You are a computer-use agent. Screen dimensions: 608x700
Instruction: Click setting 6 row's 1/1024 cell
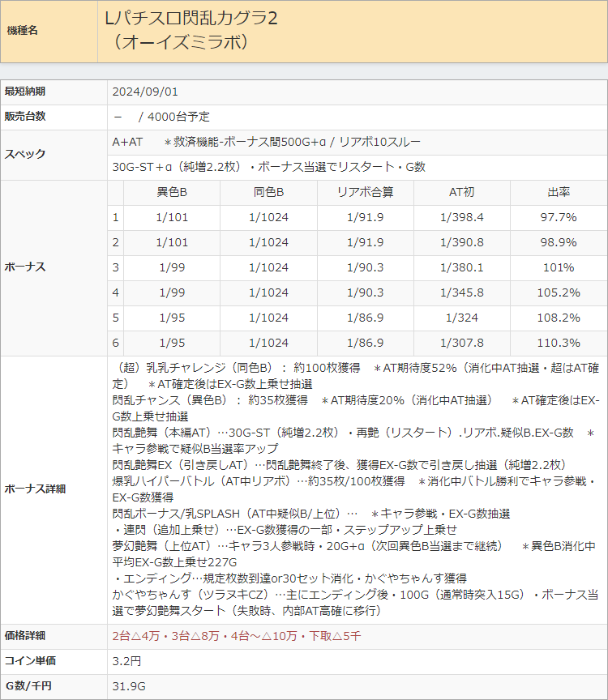coord(268,343)
